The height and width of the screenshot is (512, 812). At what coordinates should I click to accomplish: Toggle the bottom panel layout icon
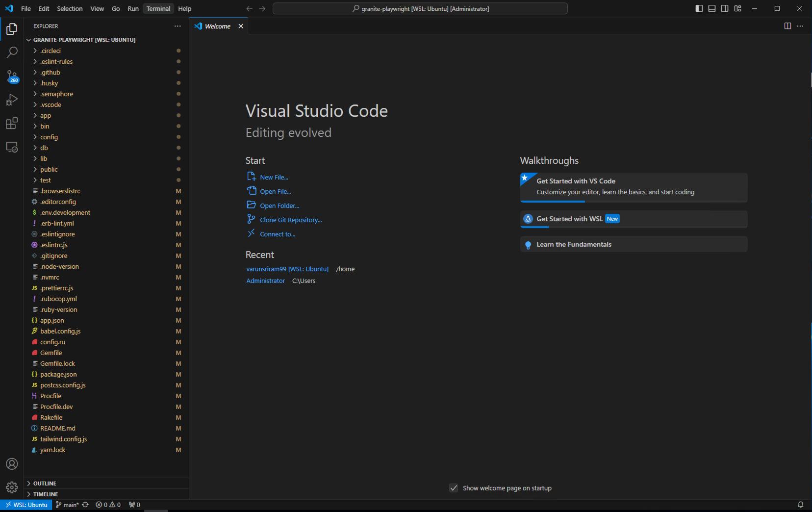[712, 8]
